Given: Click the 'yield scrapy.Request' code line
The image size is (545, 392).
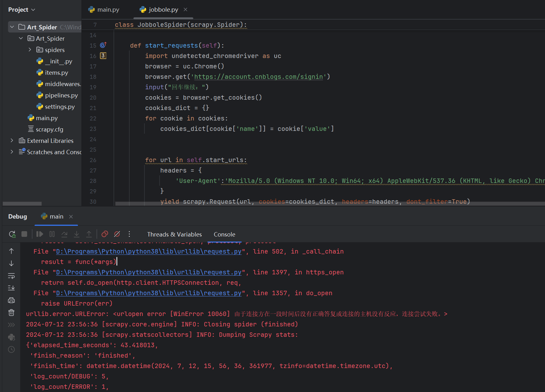Looking at the screenshot, I should click(x=315, y=202).
